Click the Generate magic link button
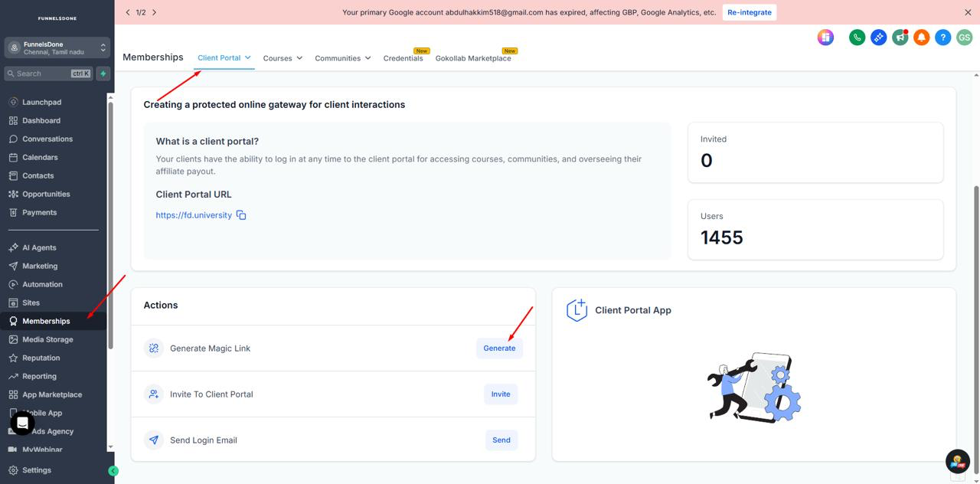Viewport: 980px width, 484px height. click(x=499, y=348)
